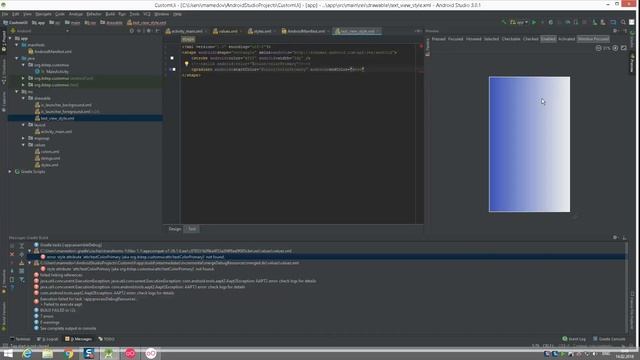Expand the Gradle Scripts node
This screenshot has height=360, width=640.
click(10, 172)
